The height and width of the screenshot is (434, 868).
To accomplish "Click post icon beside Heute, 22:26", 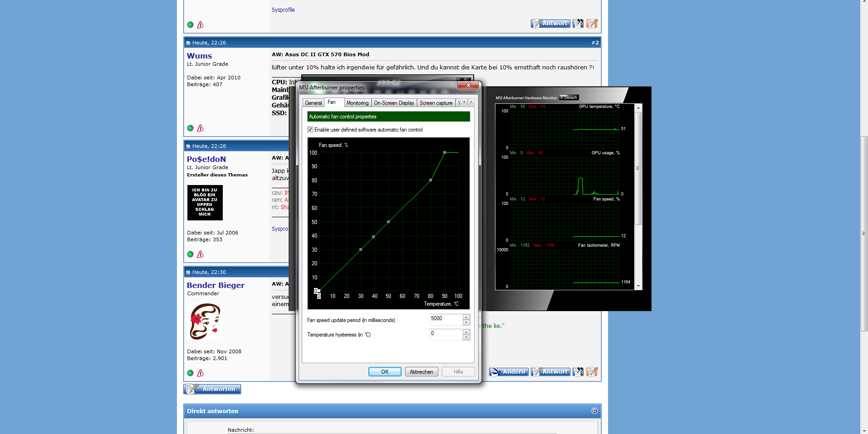I will [188, 43].
